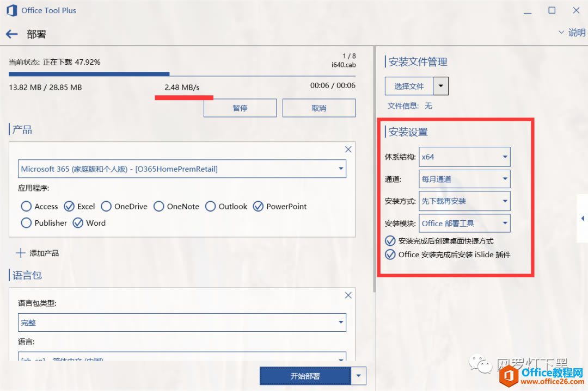This screenshot has height=391, width=588.
Task: Click the download progress bar
Action: tap(182, 74)
